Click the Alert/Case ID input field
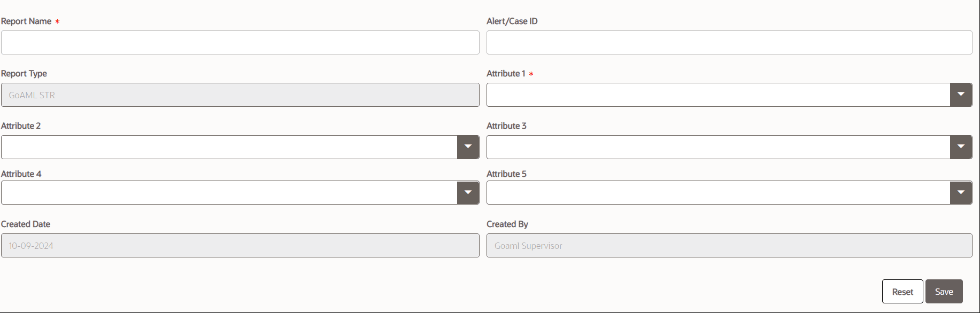This screenshot has height=313, width=980. [x=729, y=42]
